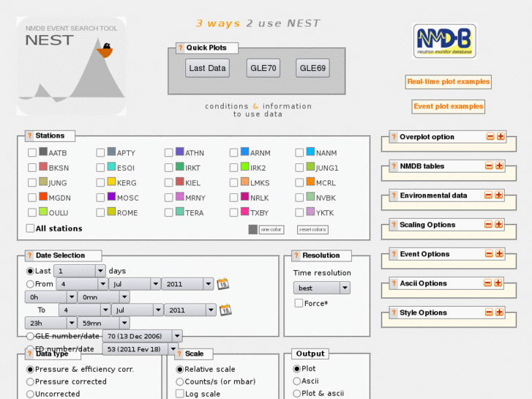Click the GLE70 quick plot button

[263, 68]
